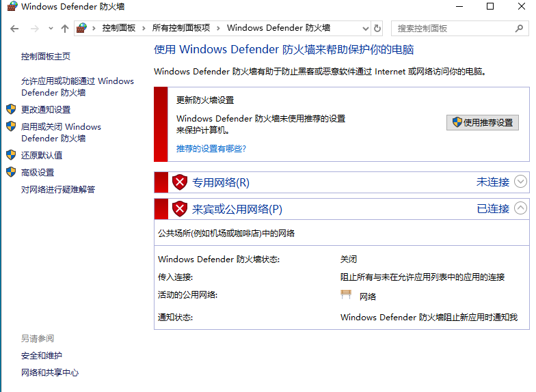Click the shield icon beside 还原默认值

click(x=11, y=155)
